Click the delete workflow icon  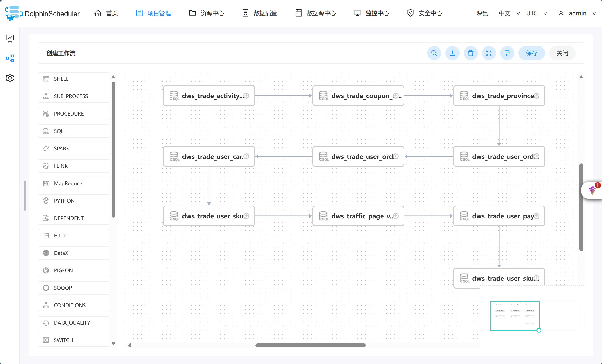471,53
